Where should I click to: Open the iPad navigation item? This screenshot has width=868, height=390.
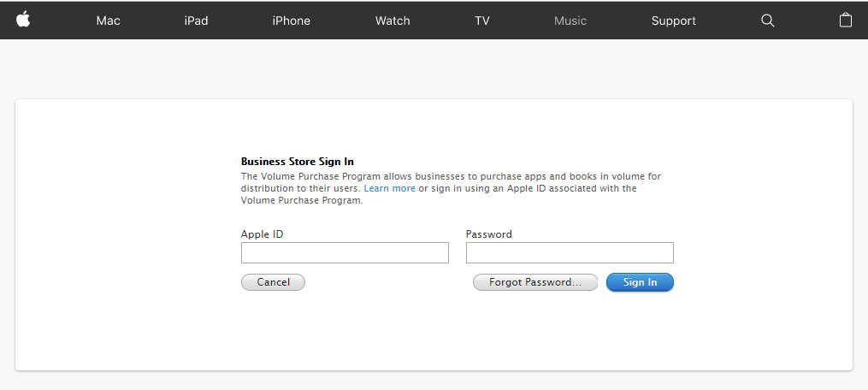pos(196,21)
